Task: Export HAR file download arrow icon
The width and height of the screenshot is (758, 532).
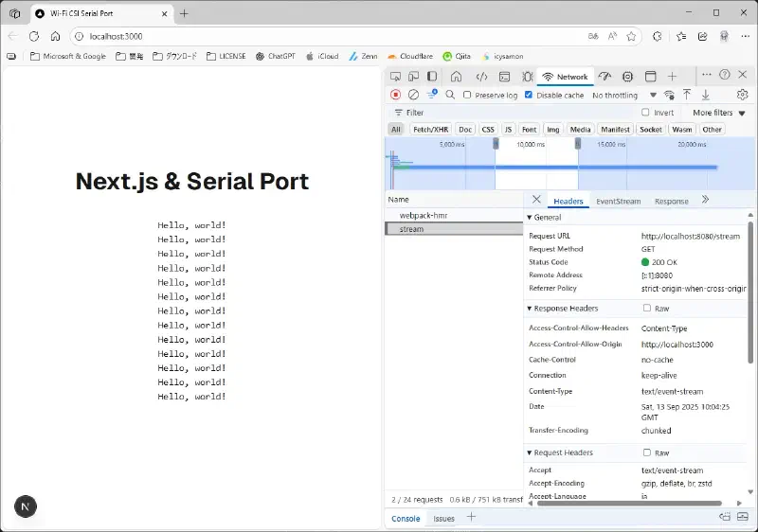Action: 705,95
